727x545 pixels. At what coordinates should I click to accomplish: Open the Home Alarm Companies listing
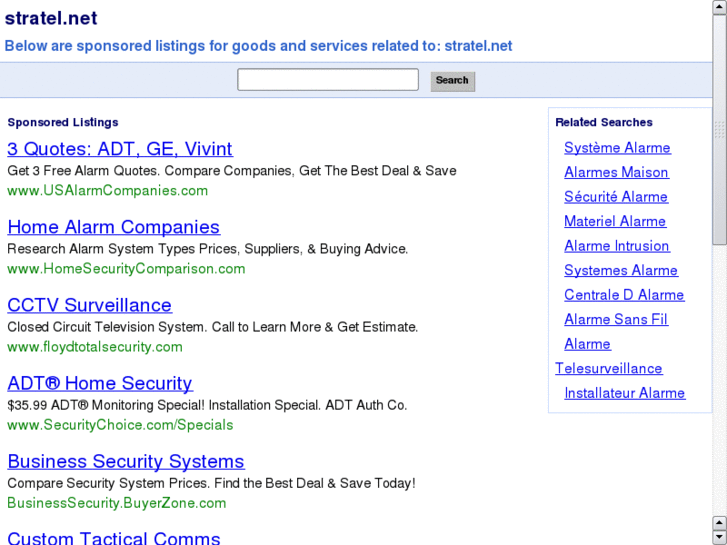[x=113, y=227]
